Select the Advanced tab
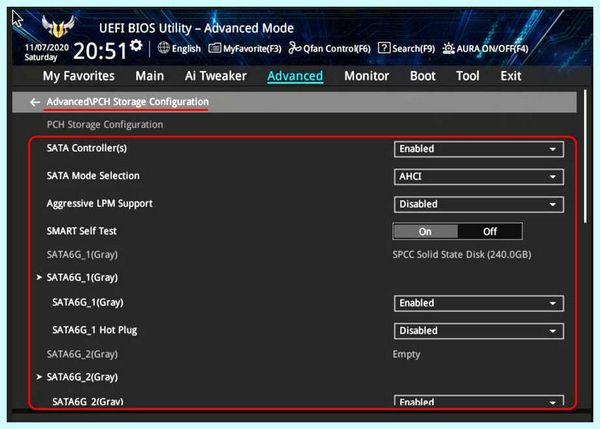Image resolution: width=600 pixels, height=429 pixels. [295, 76]
